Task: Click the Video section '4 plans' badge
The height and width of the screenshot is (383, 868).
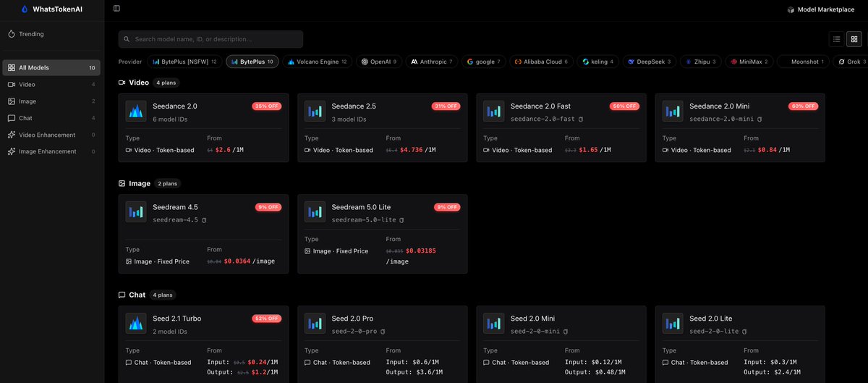Action: click(x=165, y=83)
